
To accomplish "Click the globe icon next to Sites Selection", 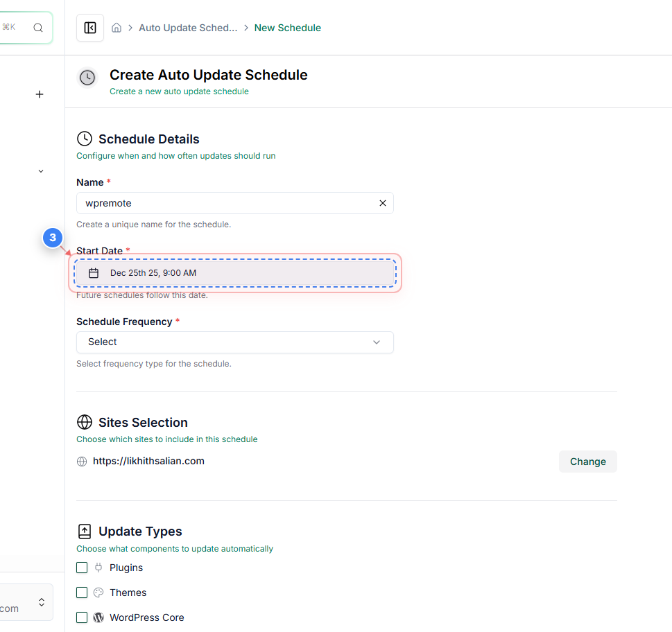I will tap(84, 421).
